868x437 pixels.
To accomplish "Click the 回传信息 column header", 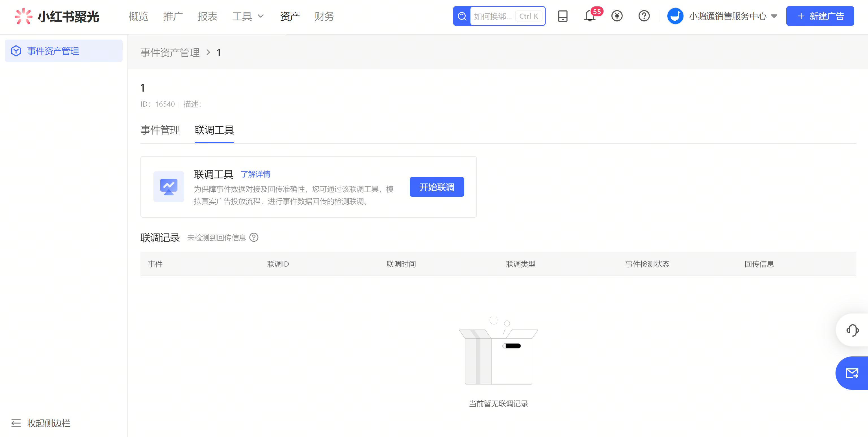I will (x=759, y=264).
